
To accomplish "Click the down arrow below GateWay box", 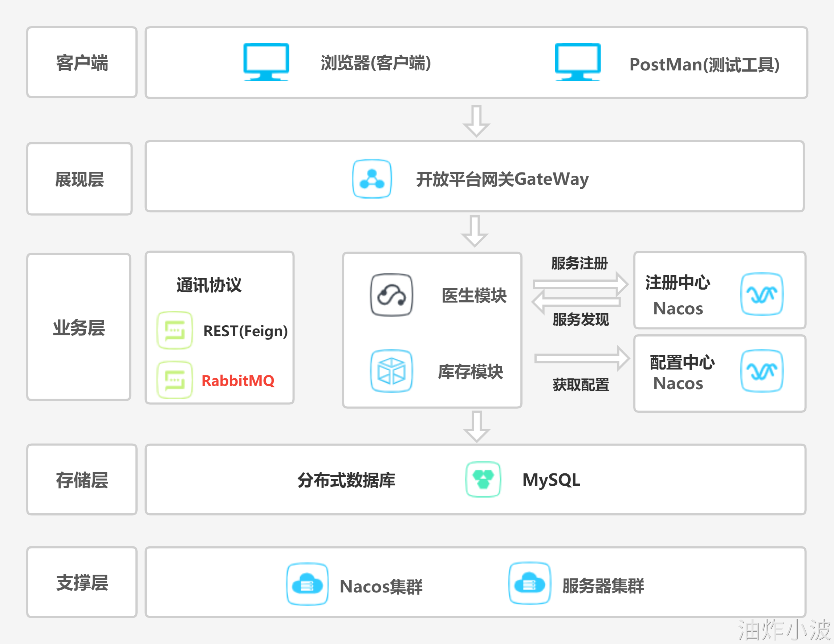I will point(475,231).
